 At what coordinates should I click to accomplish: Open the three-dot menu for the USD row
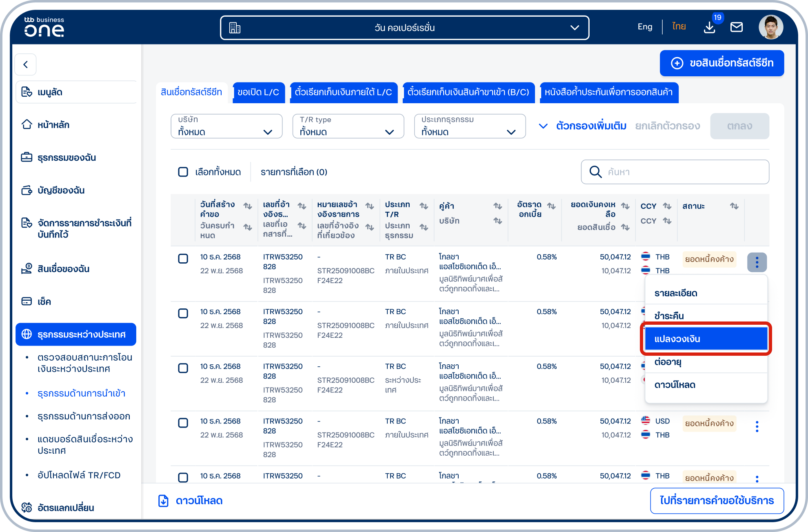pos(757,427)
